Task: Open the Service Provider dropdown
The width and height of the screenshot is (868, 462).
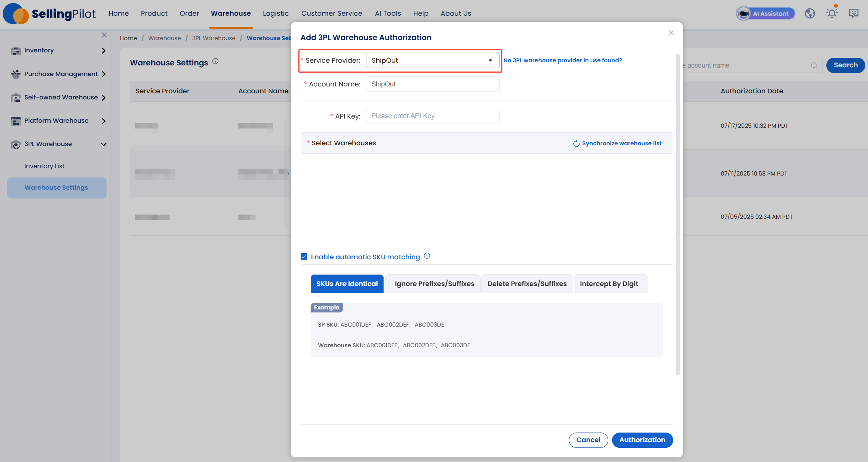Action: click(432, 60)
